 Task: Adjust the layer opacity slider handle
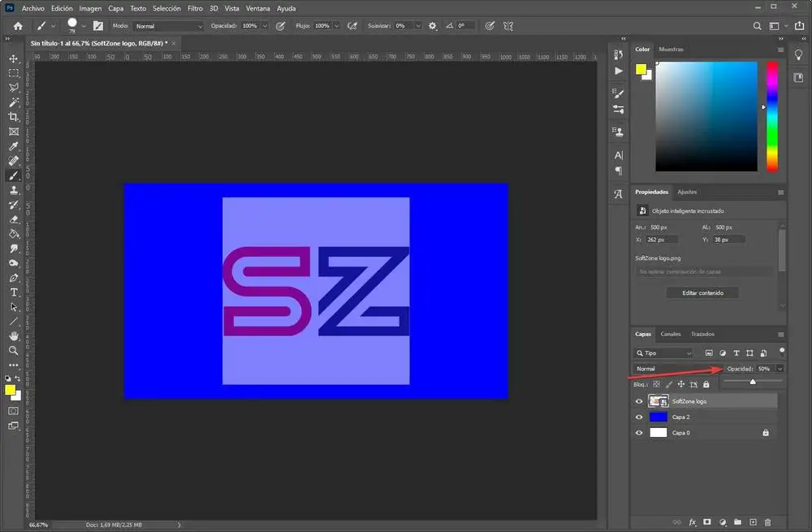click(x=753, y=382)
